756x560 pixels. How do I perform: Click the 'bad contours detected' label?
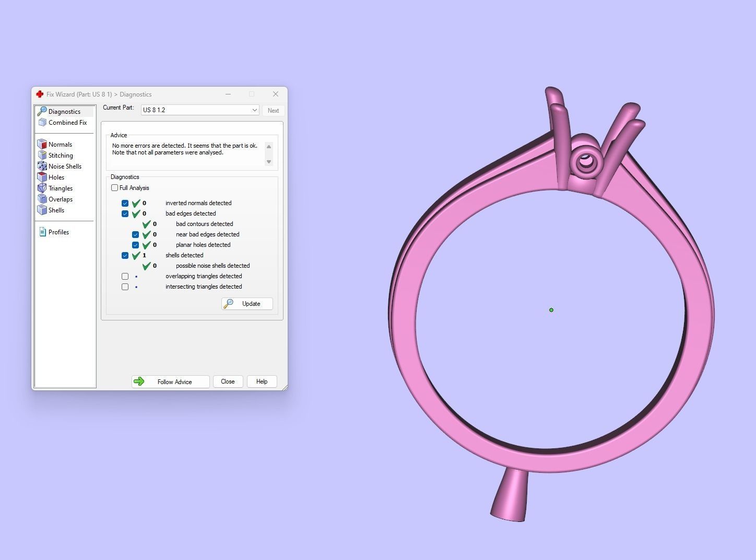click(x=204, y=224)
